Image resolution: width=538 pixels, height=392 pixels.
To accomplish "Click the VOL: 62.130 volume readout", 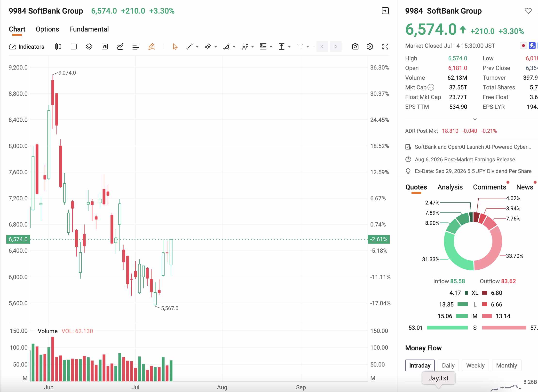I will (77, 331).
